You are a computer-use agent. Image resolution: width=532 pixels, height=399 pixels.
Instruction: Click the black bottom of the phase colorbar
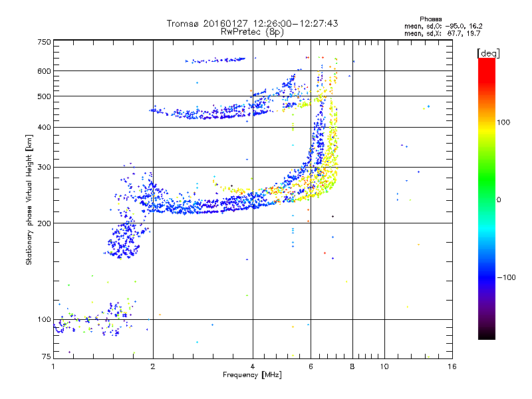pyautogui.click(x=487, y=334)
